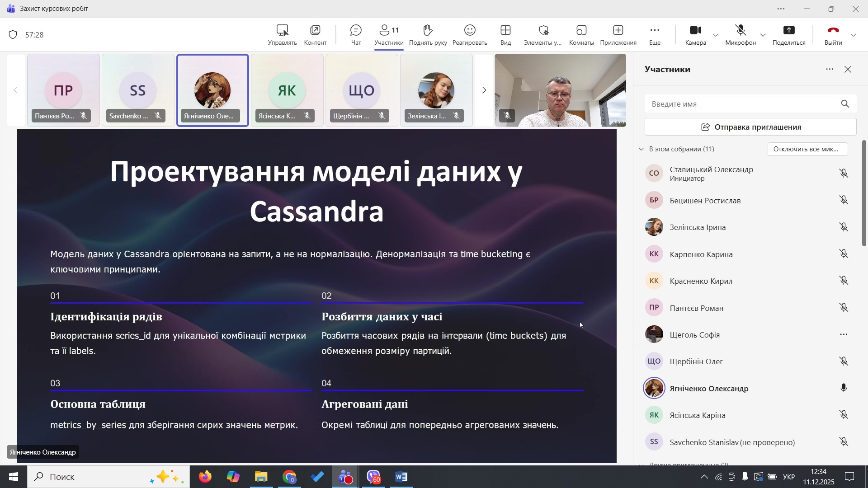The height and width of the screenshot is (488, 868).
Task: Click the Отключить все мик... button
Action: (x=807, y=149)
